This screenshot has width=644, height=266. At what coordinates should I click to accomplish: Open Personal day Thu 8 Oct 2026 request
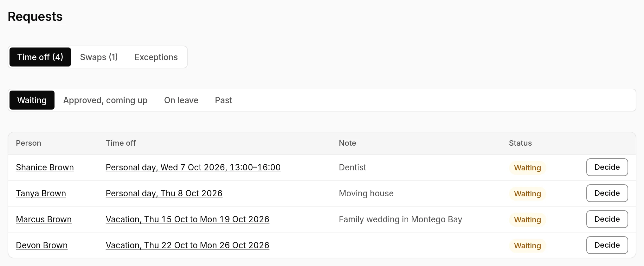(x=164, y=193)
